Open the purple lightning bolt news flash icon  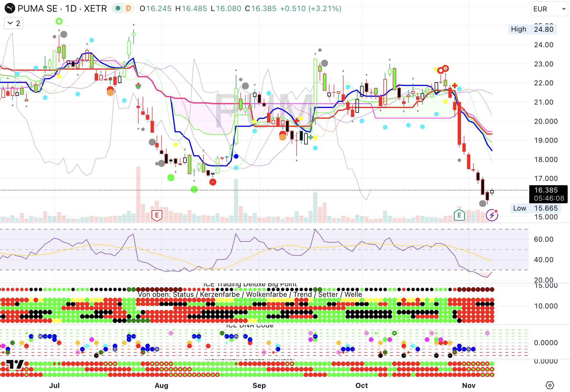[492, 215]
